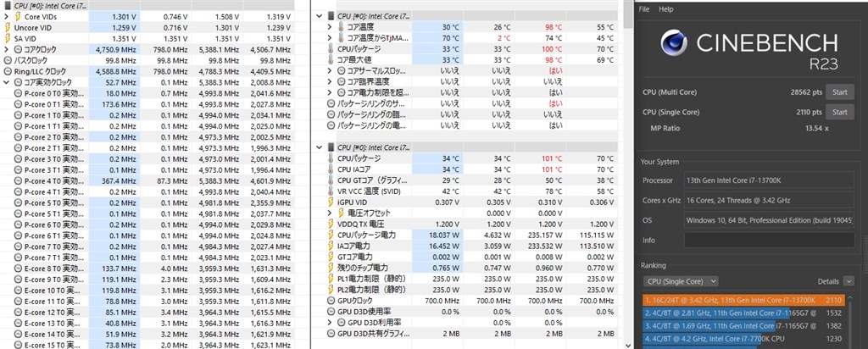Expand the コアサーマルスロッ row arrow
868x349 pixels.
[331, 71]
